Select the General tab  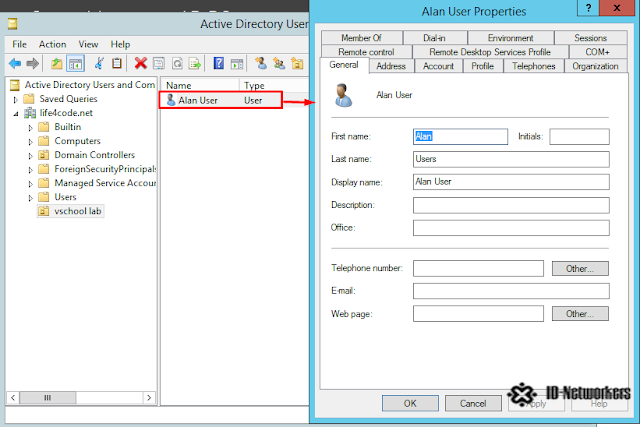tap(344, 65)
